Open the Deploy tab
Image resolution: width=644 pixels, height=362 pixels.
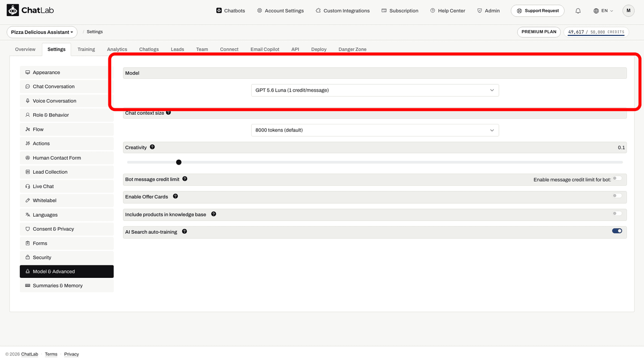(x=319, y=49)
